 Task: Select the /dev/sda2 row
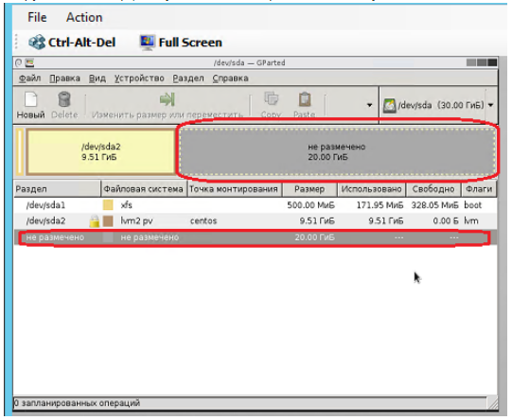click(255, 221)
